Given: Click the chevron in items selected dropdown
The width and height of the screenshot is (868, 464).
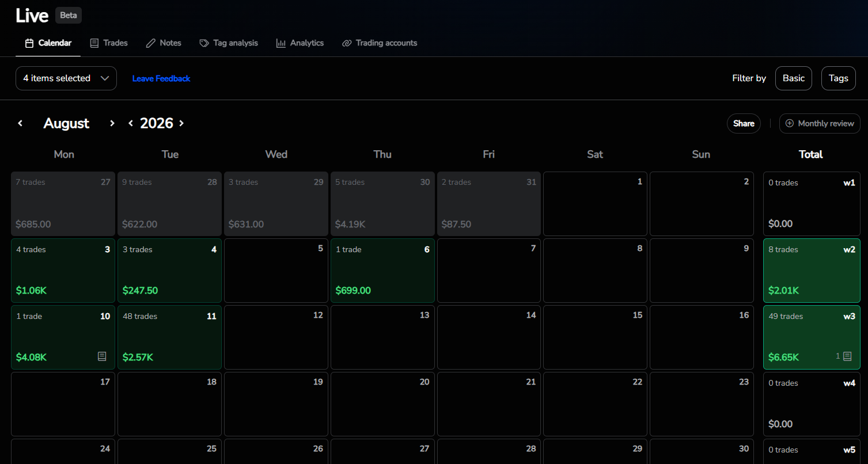Looking at the screenshot, I should tap(104, 78).
